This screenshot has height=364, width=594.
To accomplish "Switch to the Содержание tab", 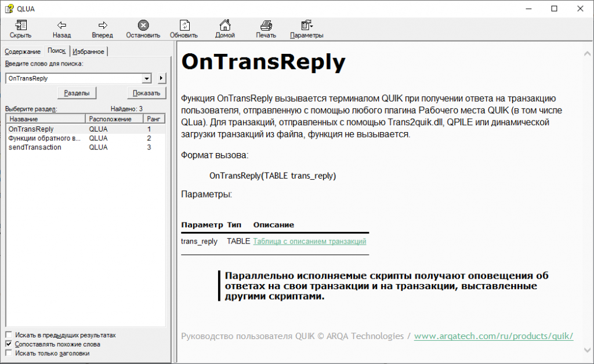I will (23, 52).
